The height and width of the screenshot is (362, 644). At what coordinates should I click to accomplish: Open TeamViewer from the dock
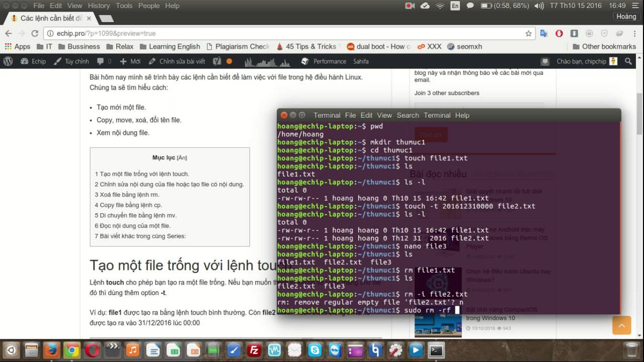click(335, 350)
